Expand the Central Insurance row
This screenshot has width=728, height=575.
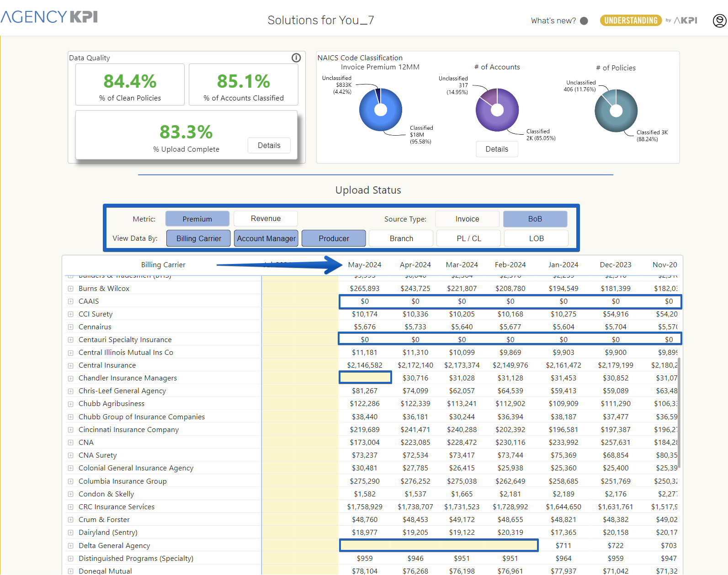[x=70, y=365]
